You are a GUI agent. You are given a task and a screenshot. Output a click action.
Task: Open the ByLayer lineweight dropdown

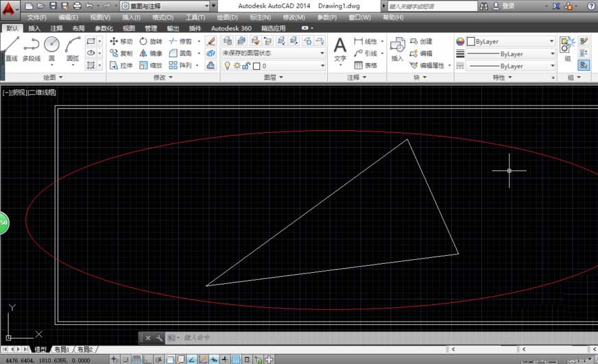pos(511,53)
